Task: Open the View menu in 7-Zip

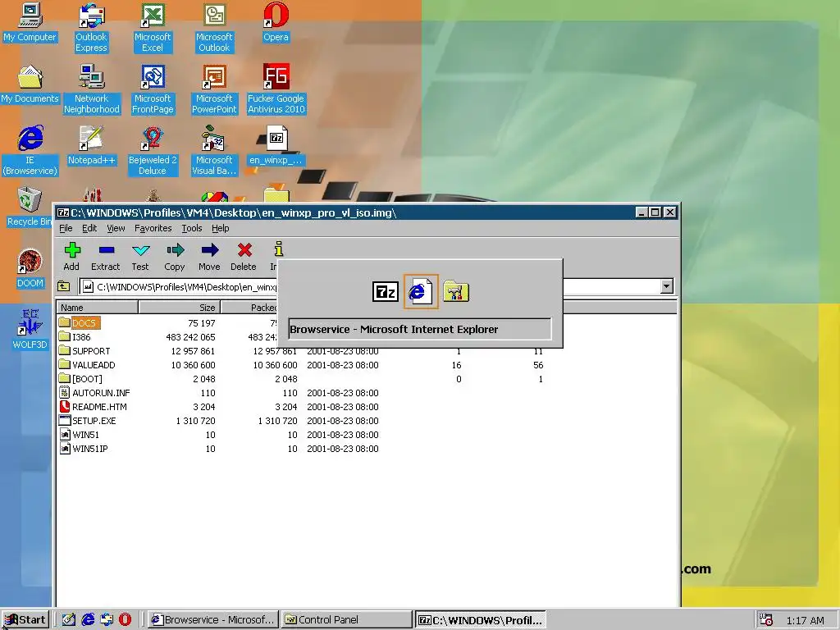Action: pos(116,228)
